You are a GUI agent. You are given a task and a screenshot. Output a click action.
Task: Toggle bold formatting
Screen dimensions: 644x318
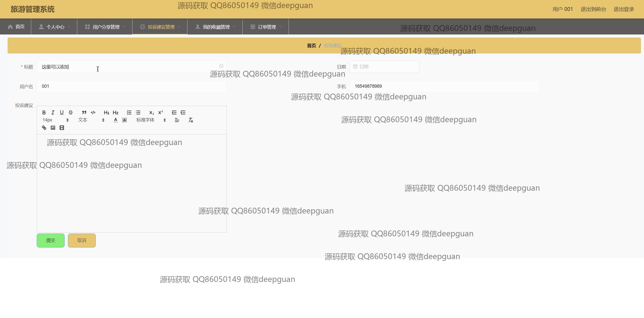(x=44, y=113)
